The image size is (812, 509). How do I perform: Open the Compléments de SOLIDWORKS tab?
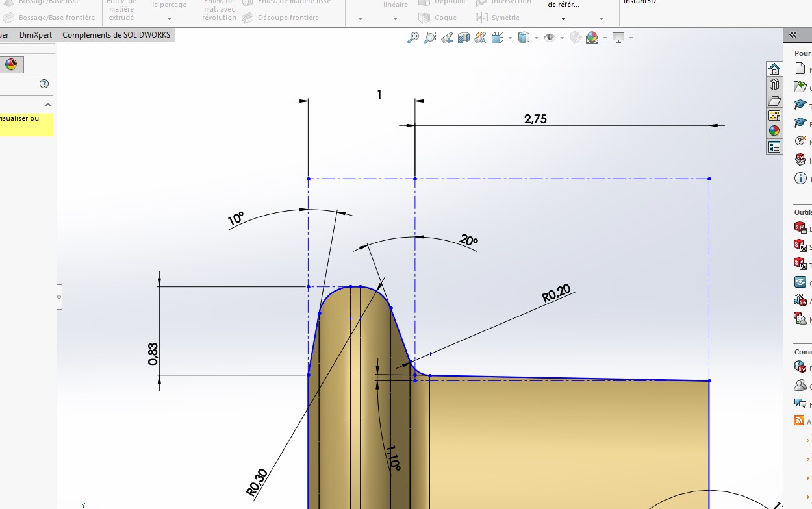(x=116, y=35)
